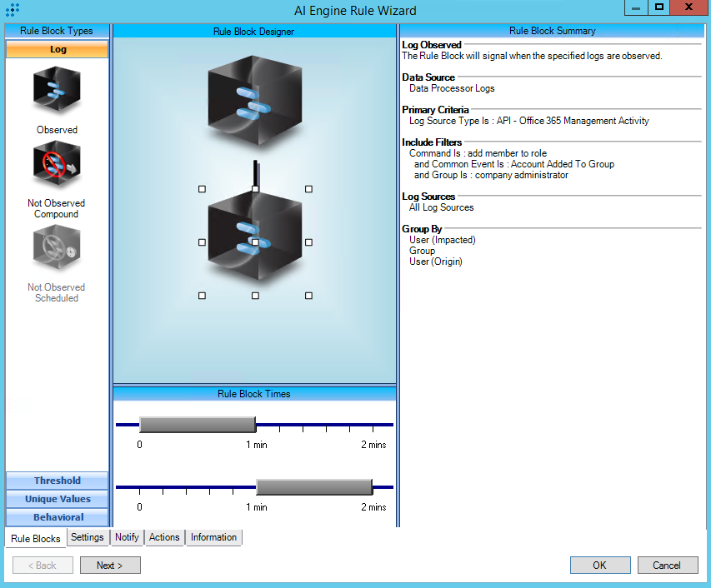The image size is (711, 588).
Task: Select the Not Observed Compound block icon
Action: tap(57, 165)
